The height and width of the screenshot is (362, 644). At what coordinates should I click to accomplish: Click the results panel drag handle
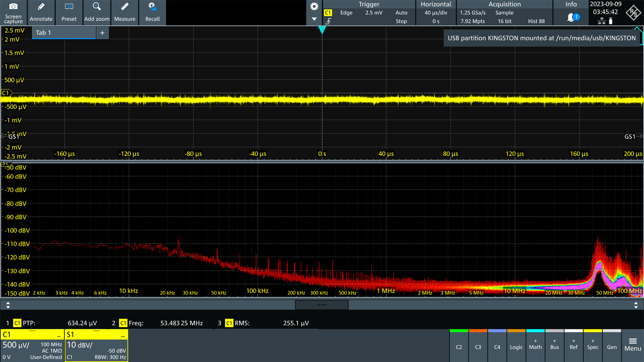322,305
